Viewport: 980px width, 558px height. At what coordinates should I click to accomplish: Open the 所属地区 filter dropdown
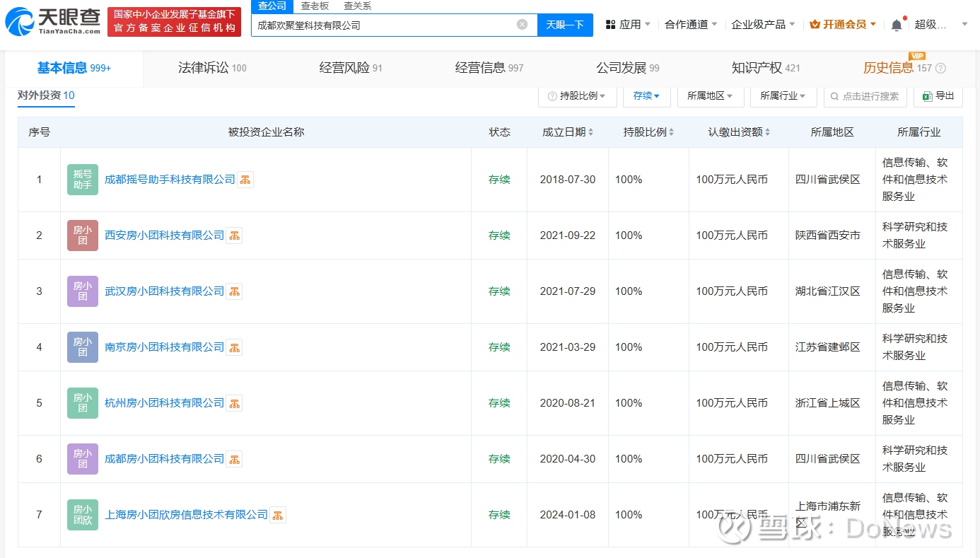(x=710, y=96)
